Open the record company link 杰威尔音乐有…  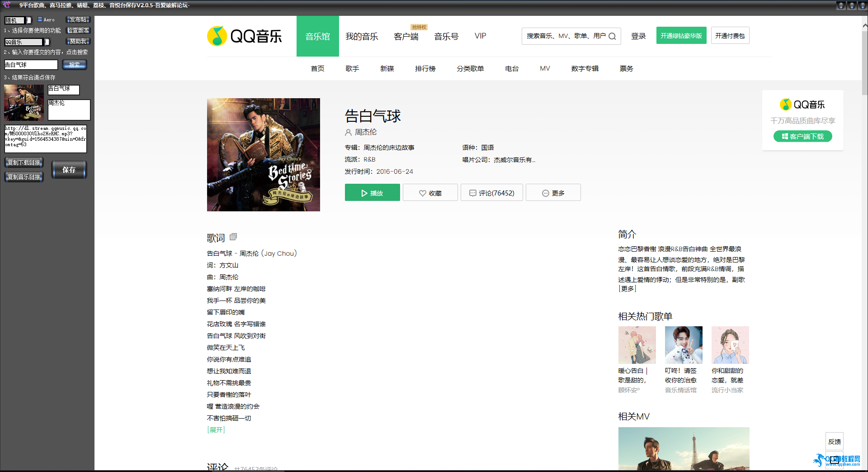click(x=514, y=160)
